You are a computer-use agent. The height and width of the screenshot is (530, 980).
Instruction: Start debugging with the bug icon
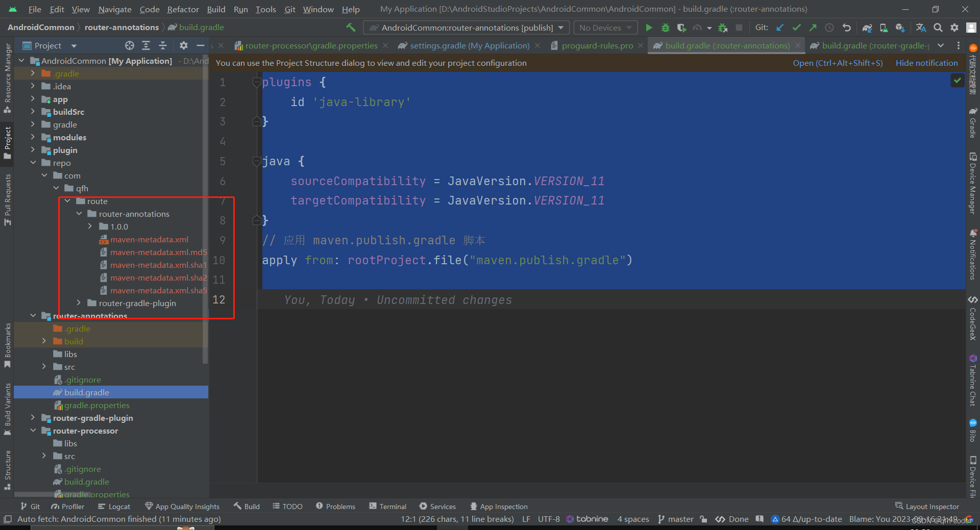[x=665, y=28]
